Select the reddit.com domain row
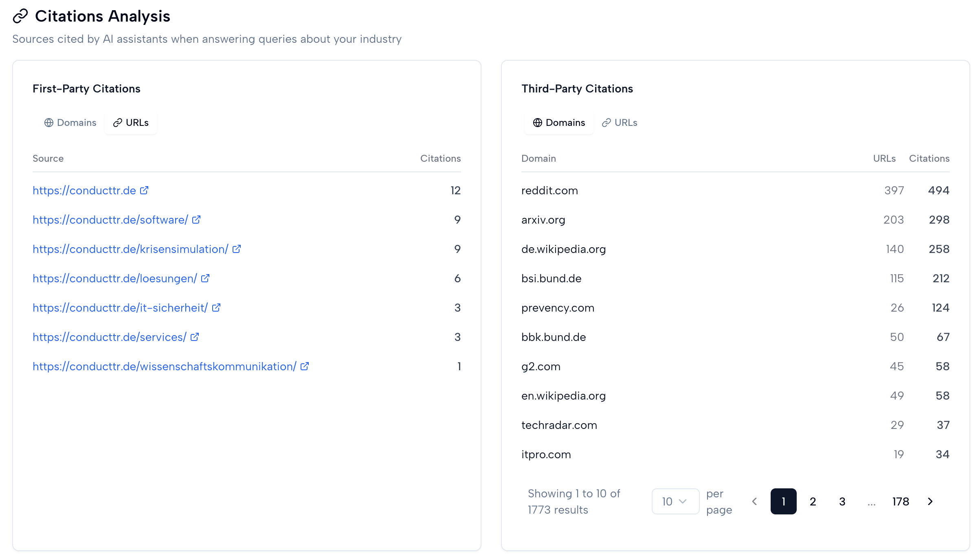The width and height of the screenshot is (980, 558). 736,190
